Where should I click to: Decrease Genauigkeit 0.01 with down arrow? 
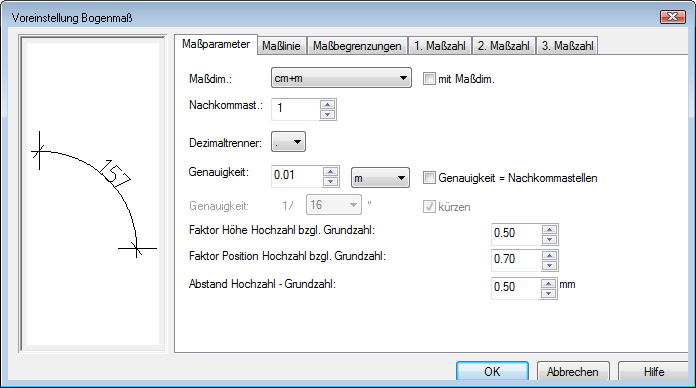(x=331, y=182)
